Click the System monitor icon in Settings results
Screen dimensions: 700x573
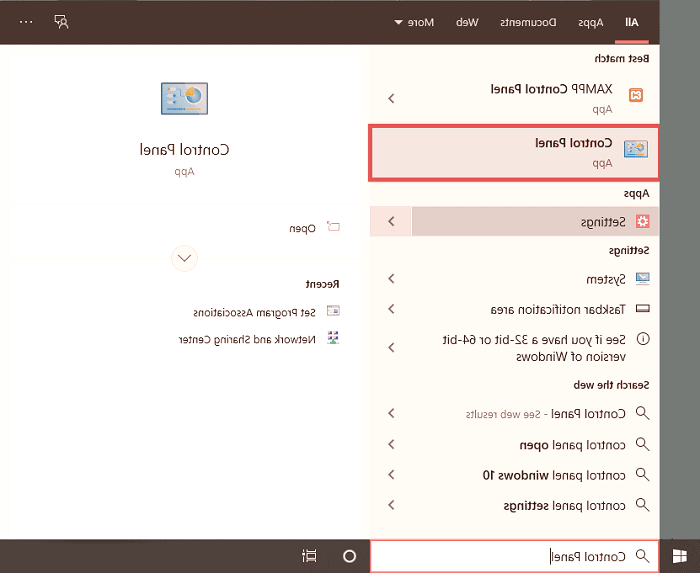pyautogui.click(x=642, y=279)
